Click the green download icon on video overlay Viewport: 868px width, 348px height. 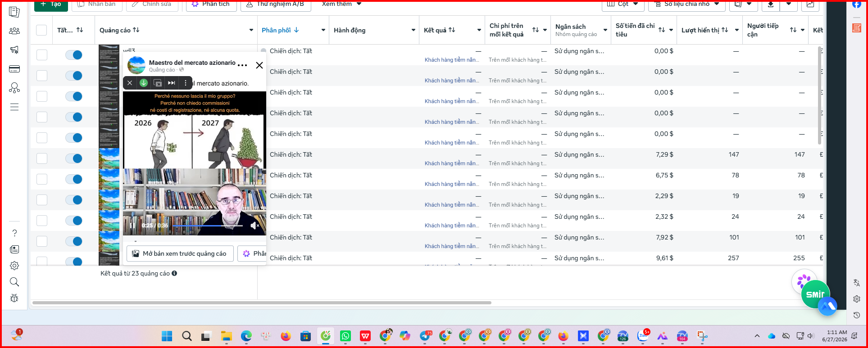pyautogui.click(x=144, y=83)
